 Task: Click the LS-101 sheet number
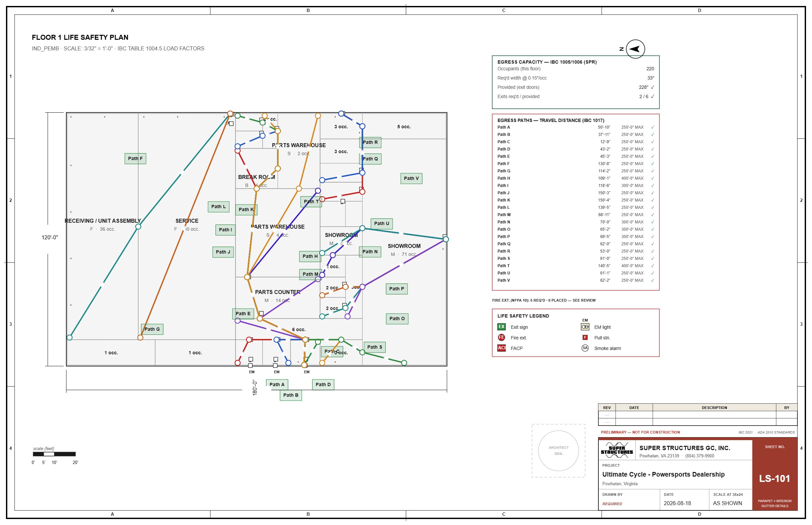point(775,479)
